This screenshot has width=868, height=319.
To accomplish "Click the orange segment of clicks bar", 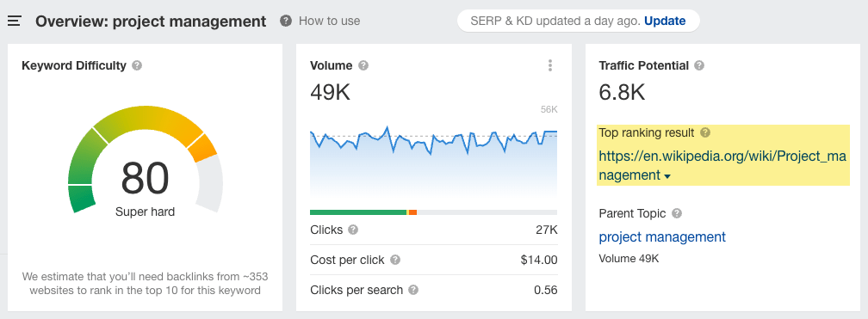I will (412, 212).
